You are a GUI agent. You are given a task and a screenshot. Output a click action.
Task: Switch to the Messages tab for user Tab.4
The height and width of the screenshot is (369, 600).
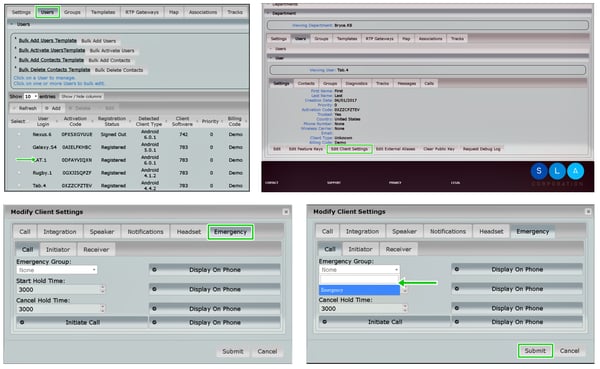(406, 83)
